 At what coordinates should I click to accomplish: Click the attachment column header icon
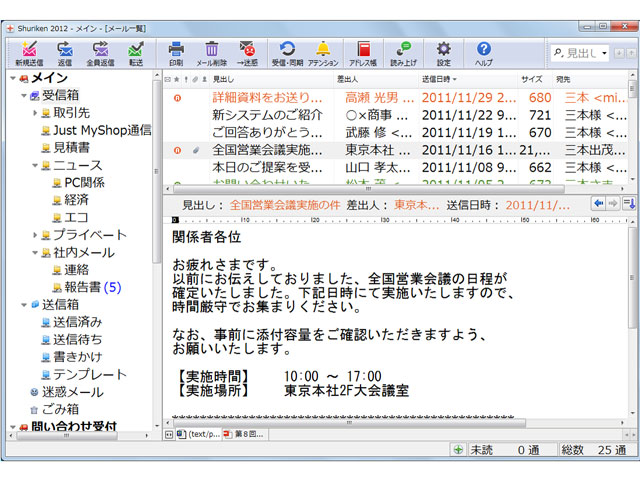pos(195,79)
